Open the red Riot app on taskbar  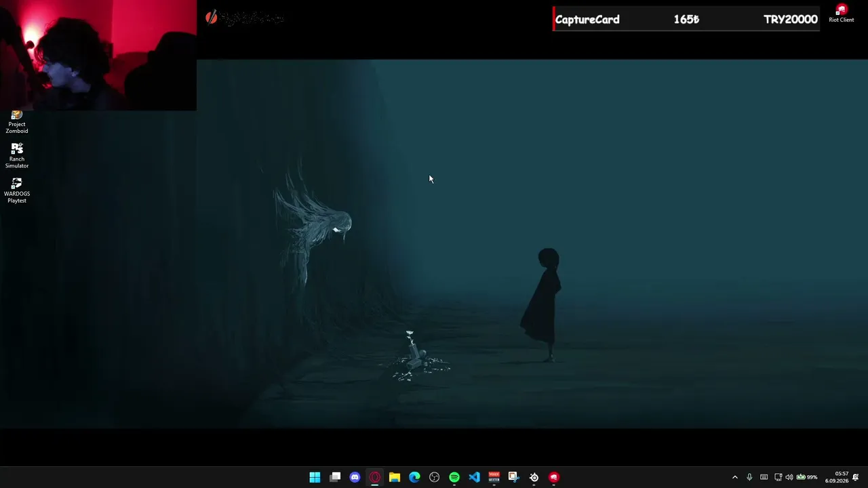(x=553, y=477)
